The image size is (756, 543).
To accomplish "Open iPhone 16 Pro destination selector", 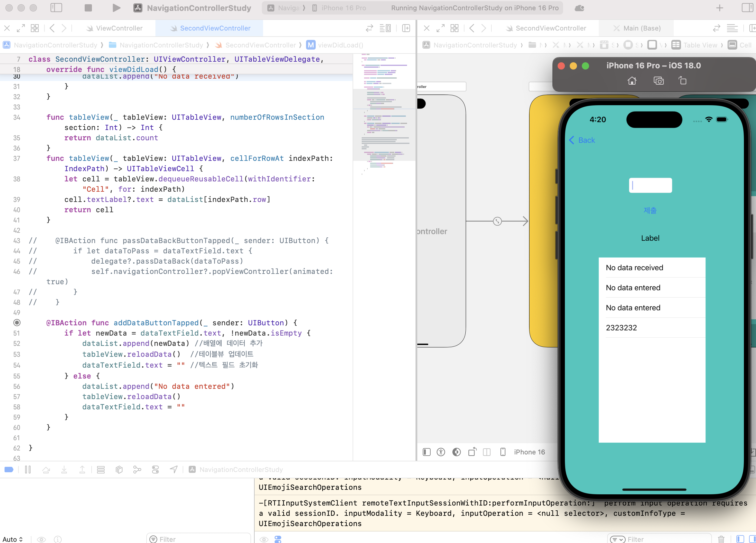I will (x=343, y=8).
